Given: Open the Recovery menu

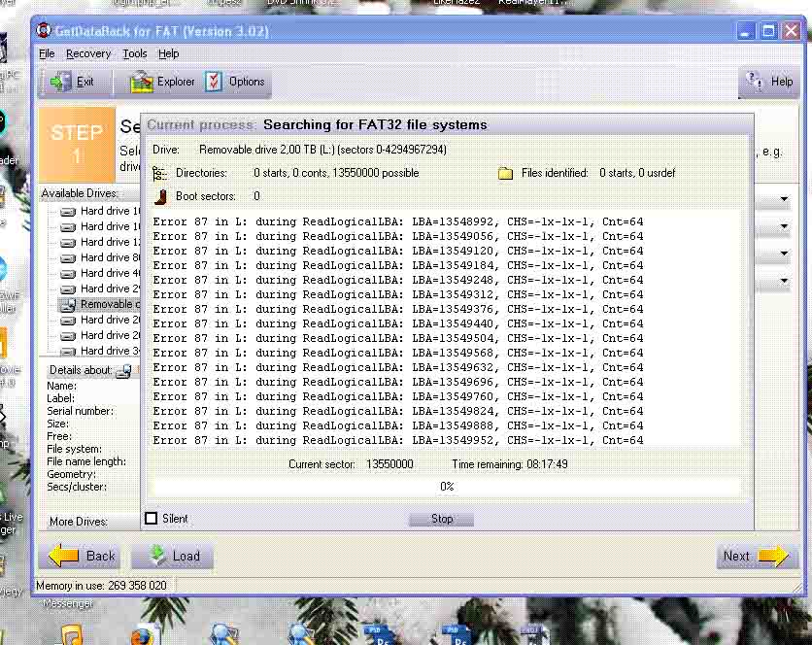Looking at the screenshot, I should [88, 53].
